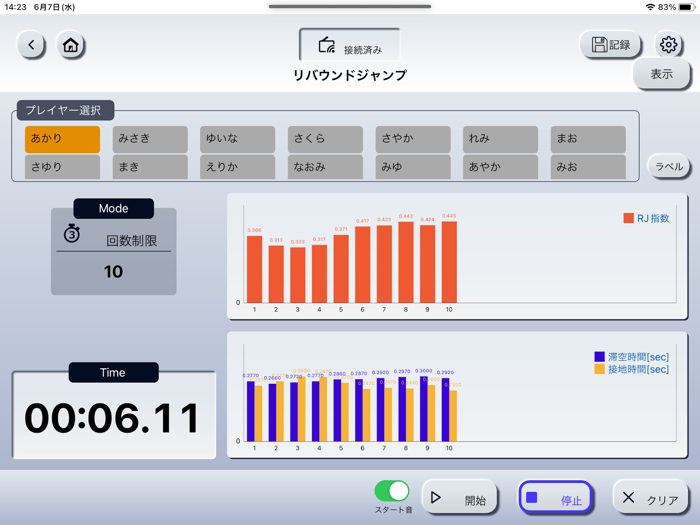Image resolution: width=700 pixels, height=525 pixels.
Task: Click the stopwatch icon in Mode panel
Action: click(72, 233)
